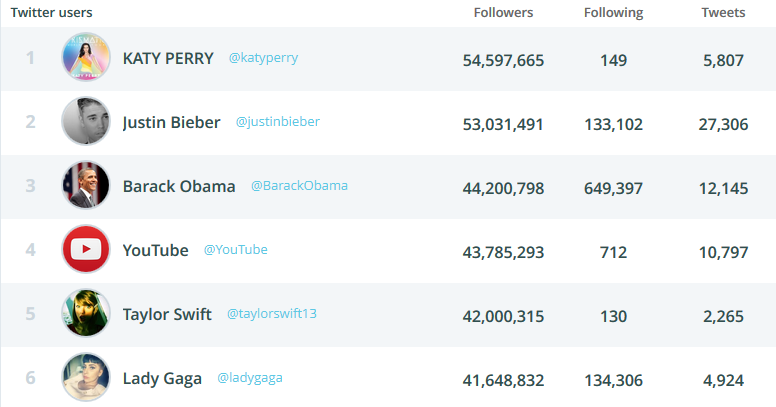Click the Barack Obama name
This screenshot has height=407, width=776.
point(179,186)
